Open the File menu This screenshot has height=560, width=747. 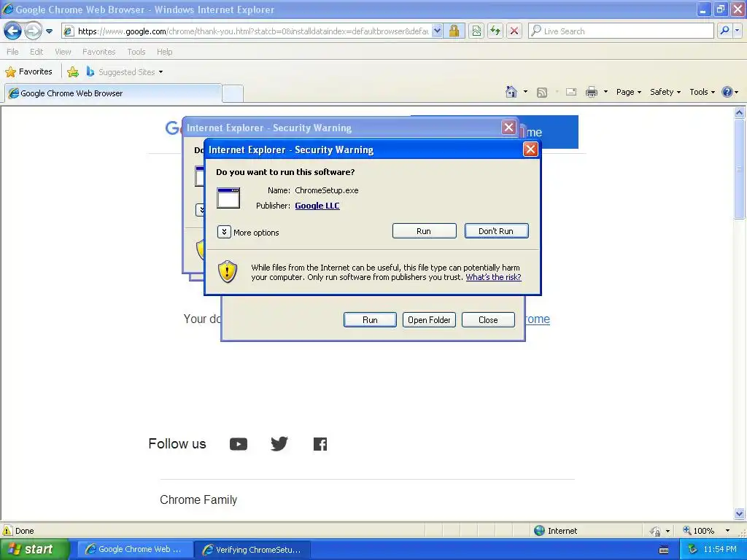point(12,52)
